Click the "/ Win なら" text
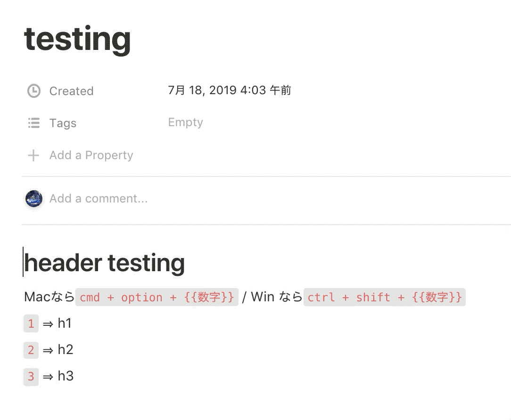This screenshot has width=511, height=420. click(x=272, y=297)
